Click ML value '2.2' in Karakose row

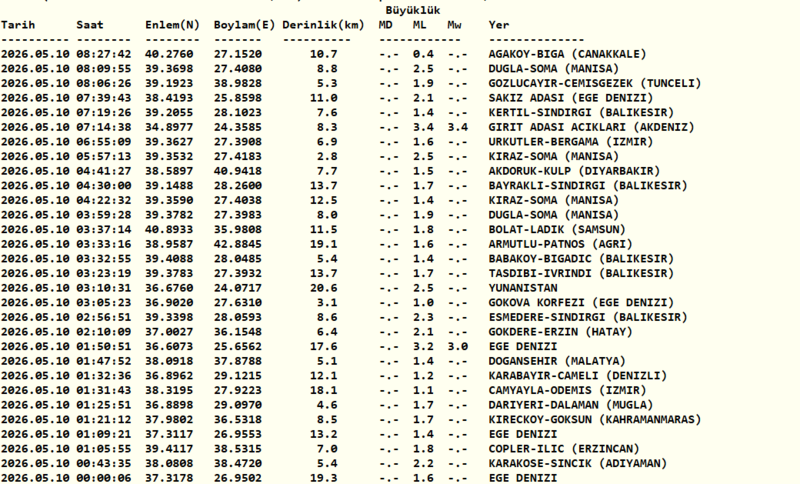(x=423, y=464)
